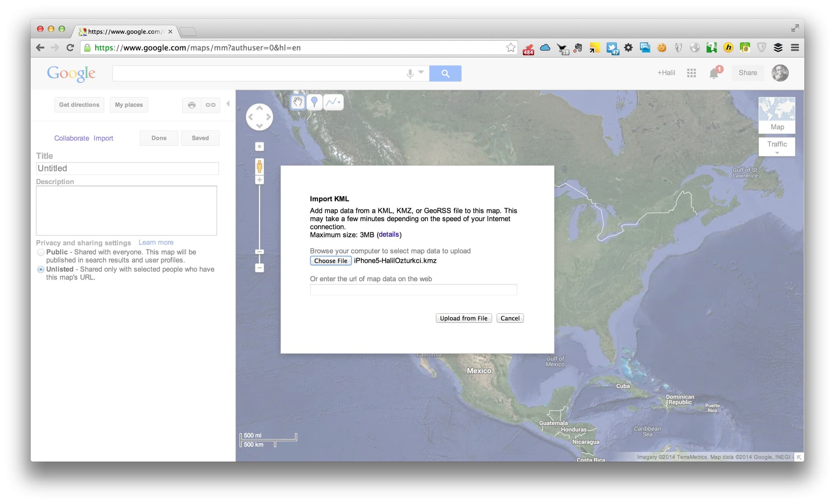
Task: Open My places
Action: click(x=129, y=105)
